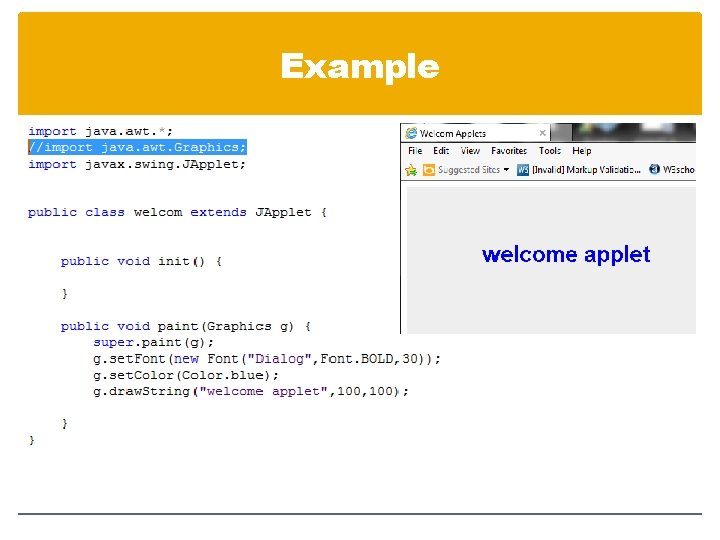Click the 'public class welcom extends JApplet' line
This screenshot has width=720, height=540.
point(177,213)
